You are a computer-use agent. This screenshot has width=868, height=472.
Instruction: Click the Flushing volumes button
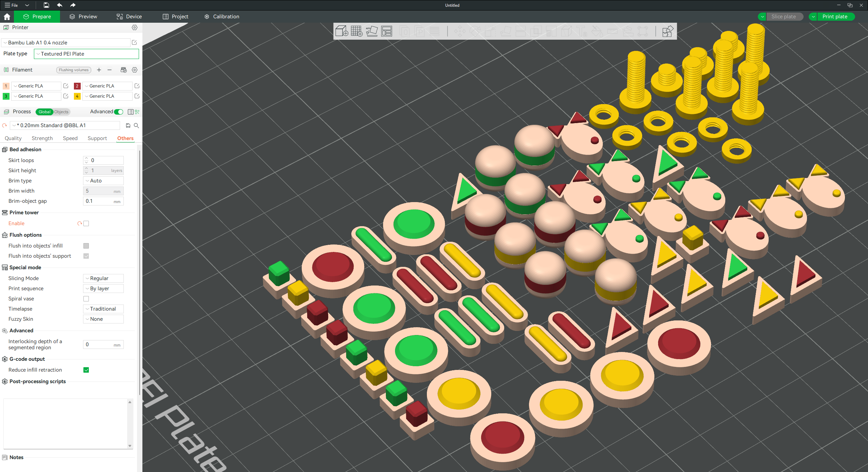(74, 70)
